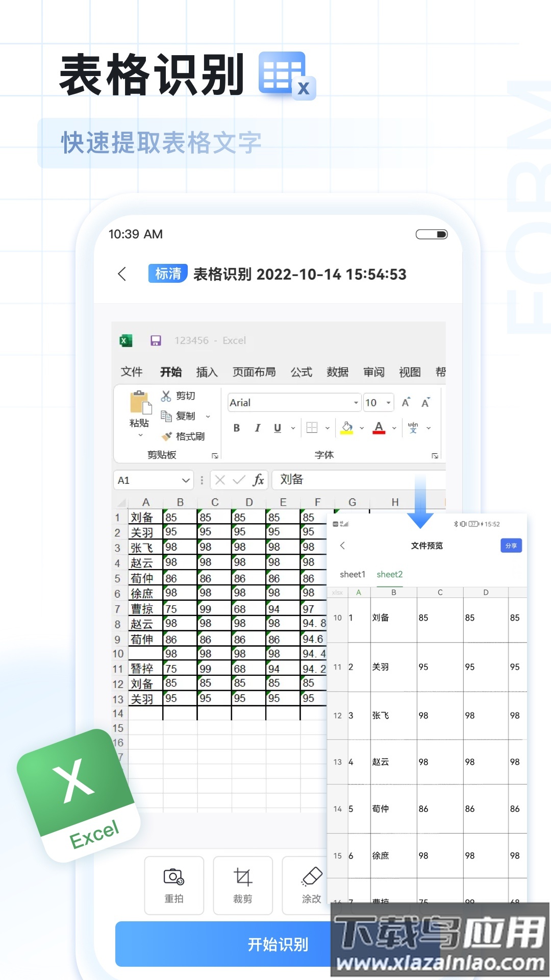The image size is (551, 980).
Task: Click cell A3 containing 张飞
Action: [145, 548]
